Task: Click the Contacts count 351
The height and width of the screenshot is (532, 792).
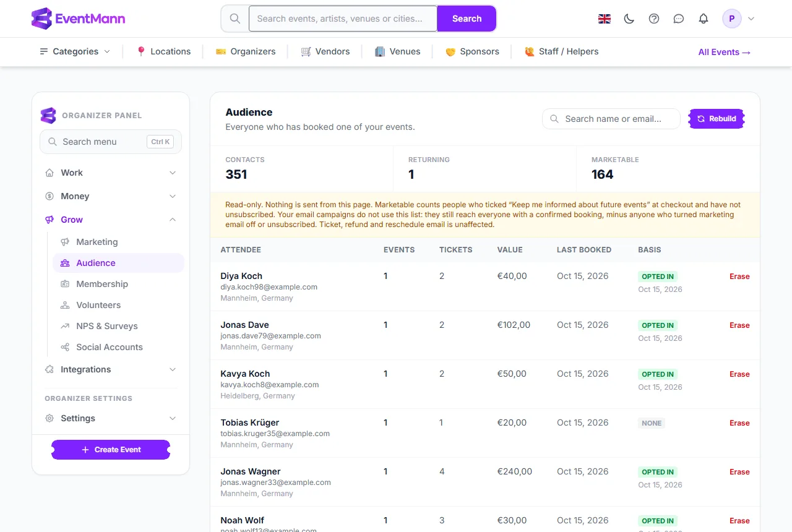Action: click(236, 174)
